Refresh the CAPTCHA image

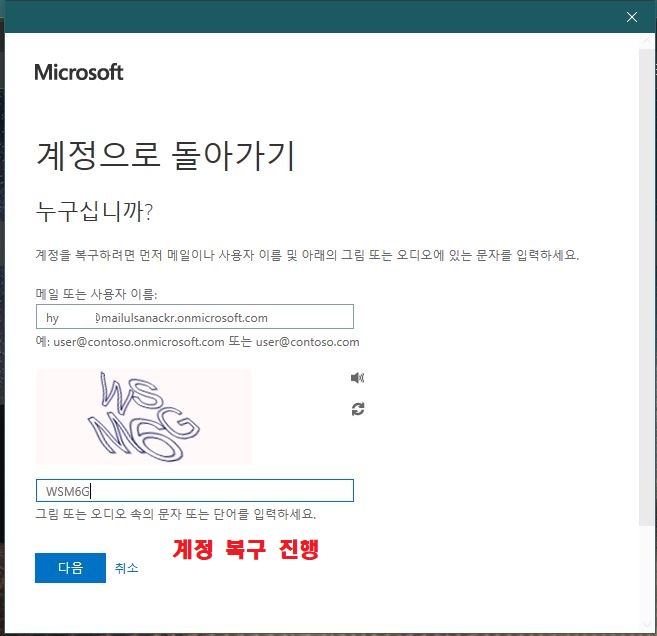pos(358,409)
